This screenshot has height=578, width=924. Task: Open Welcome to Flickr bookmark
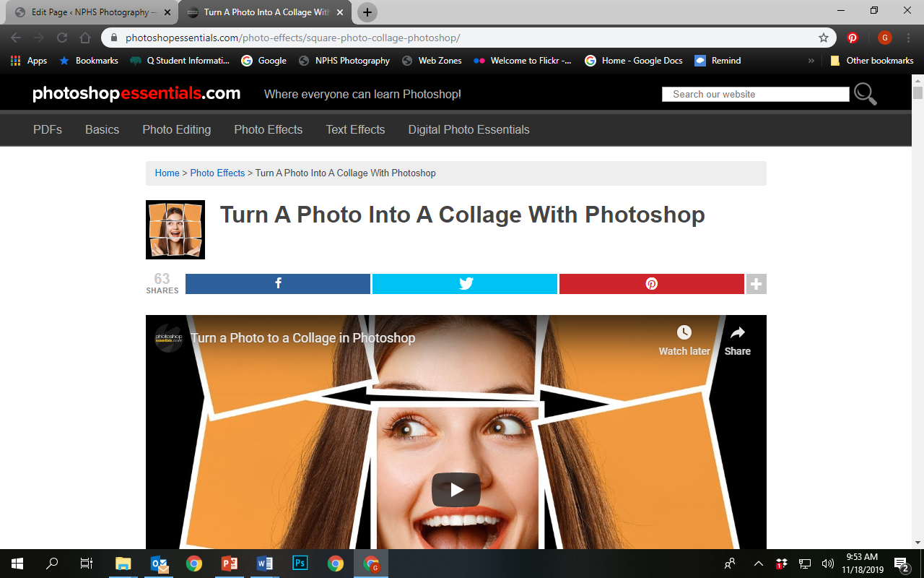coord(523,61)
